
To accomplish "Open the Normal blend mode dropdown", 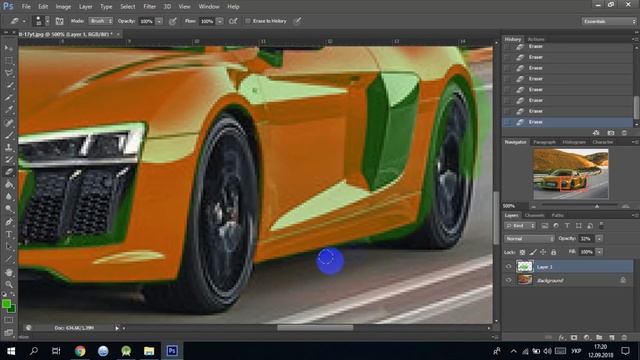I will 529,239.
